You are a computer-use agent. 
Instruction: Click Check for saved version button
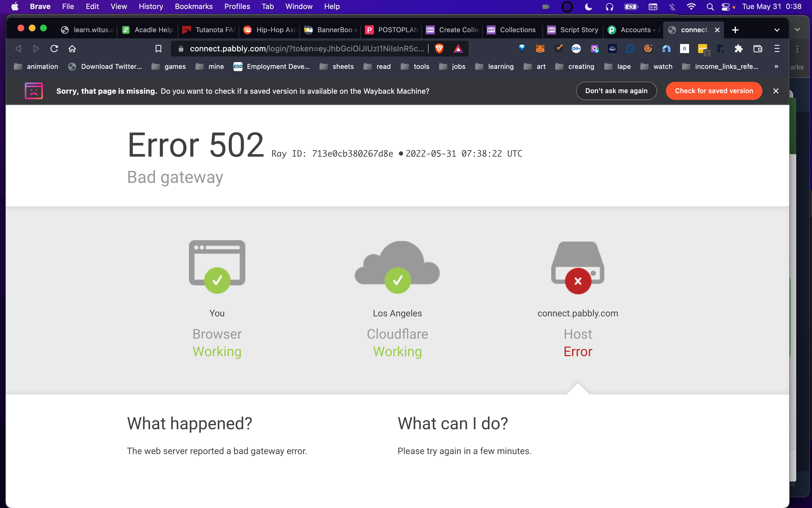point(714,91)
